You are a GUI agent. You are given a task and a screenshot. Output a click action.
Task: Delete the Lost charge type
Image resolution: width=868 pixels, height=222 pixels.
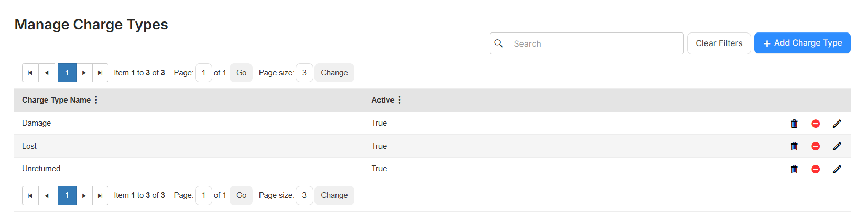[x=794, y=146]
